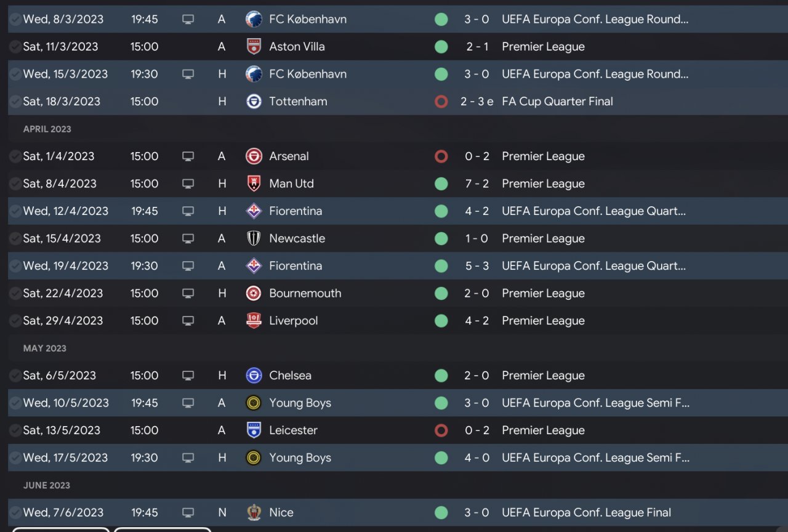Toggle the checkmark on the Tottenham fixture
Image resolution: width=788 pixels, height=532 pixels.
15,102
